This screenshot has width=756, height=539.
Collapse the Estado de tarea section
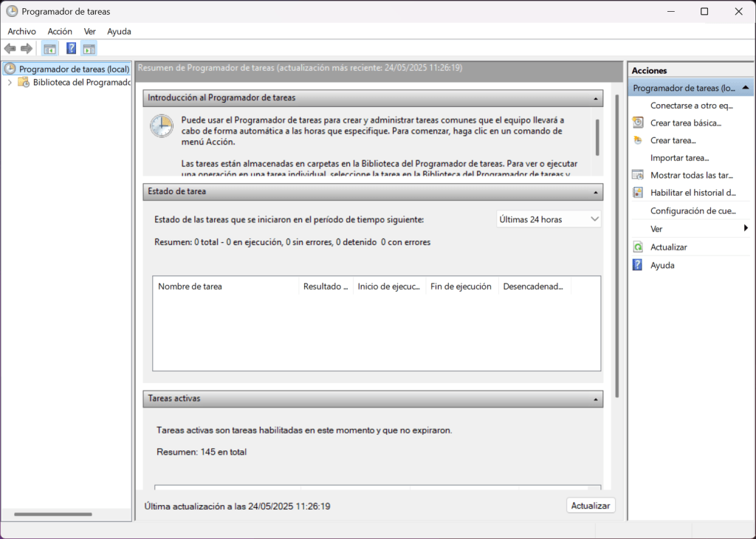596,192
